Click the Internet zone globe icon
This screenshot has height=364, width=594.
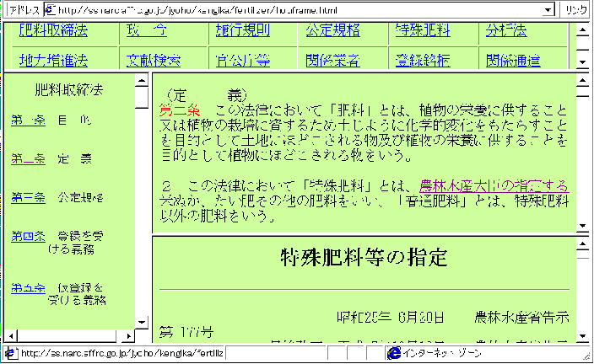(394, 353)
